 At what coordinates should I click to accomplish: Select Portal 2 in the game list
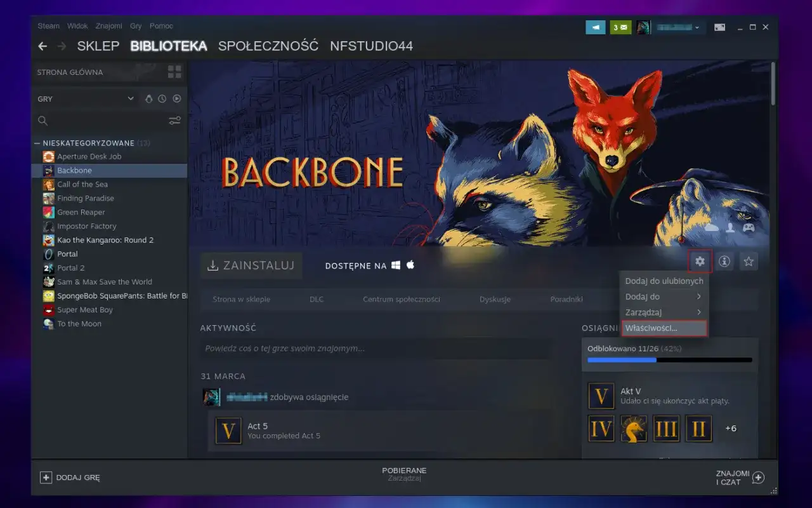70,267
